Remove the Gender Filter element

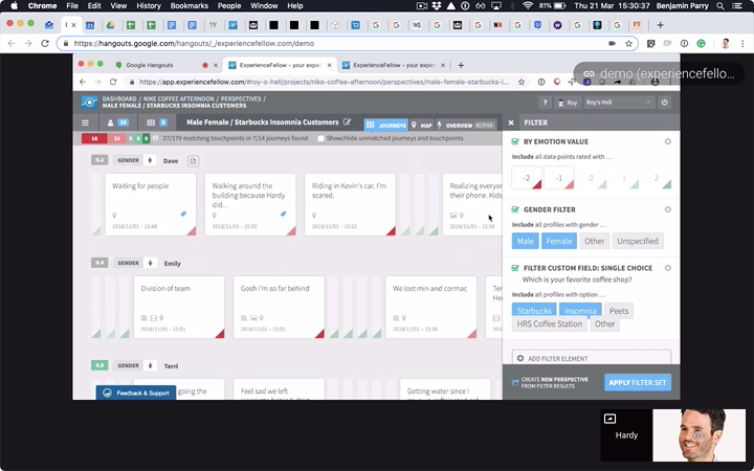tap(668, 209)
